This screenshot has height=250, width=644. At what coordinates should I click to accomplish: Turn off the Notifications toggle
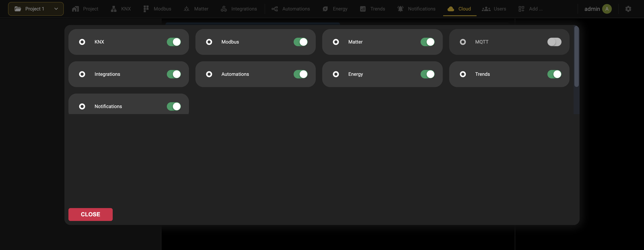pyautogui.click(x=174, y=106)
